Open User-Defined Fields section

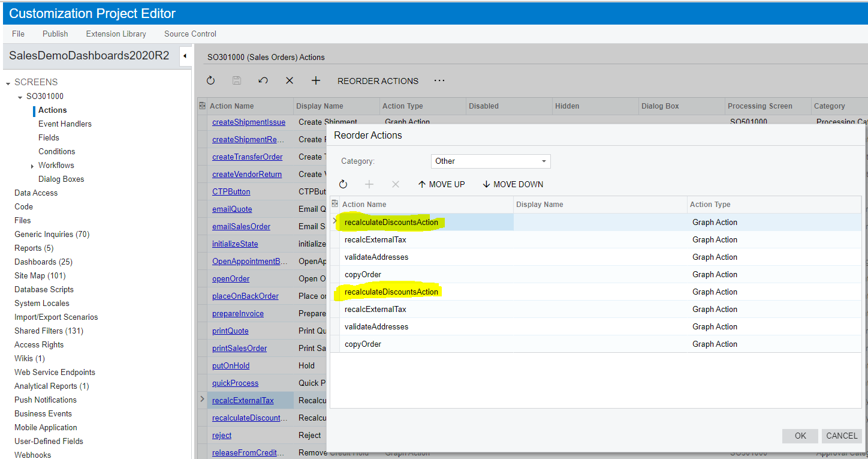[x=49, y=441]
